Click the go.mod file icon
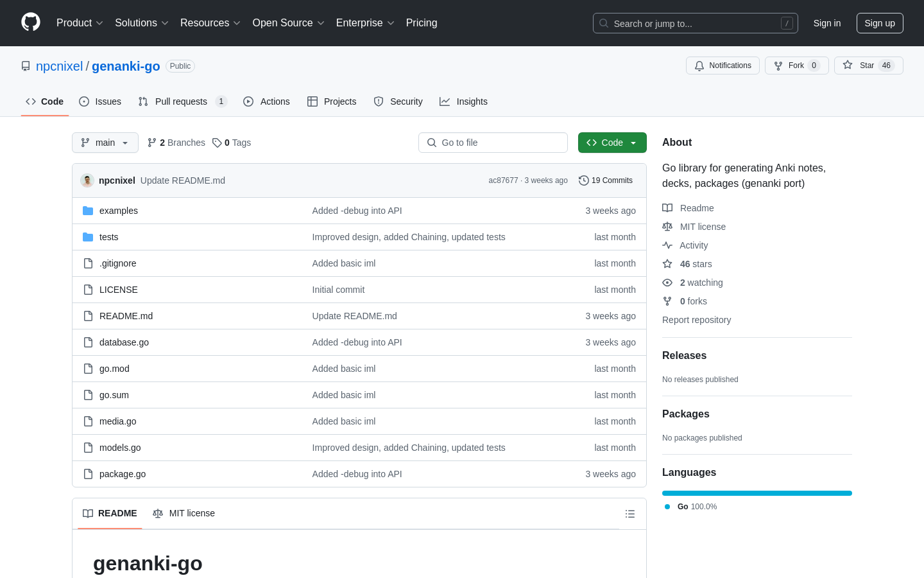Viewport: 924px width, 578px height. point(88,369)
